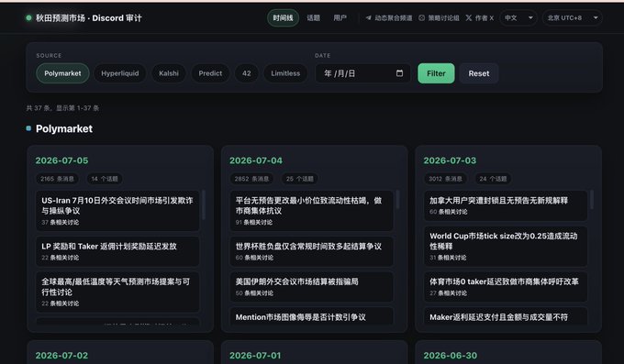This screenshot has width=624, height=364.
Task: Open the US-Iran 7月10日外交会议 topic
Action: coord(117,211)
